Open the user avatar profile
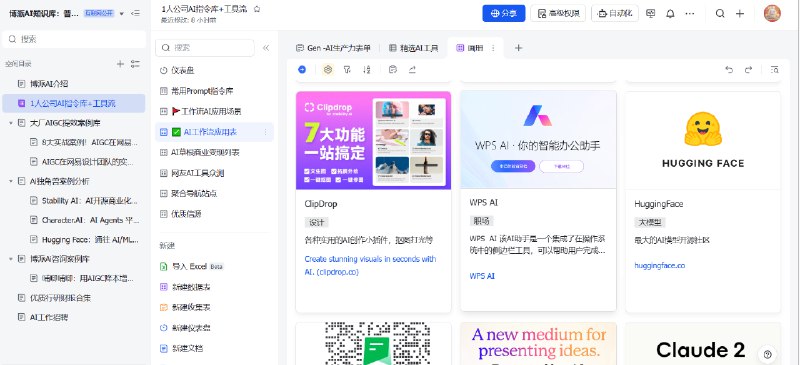This screenshot has width=800, height=365. coord(772,13)
